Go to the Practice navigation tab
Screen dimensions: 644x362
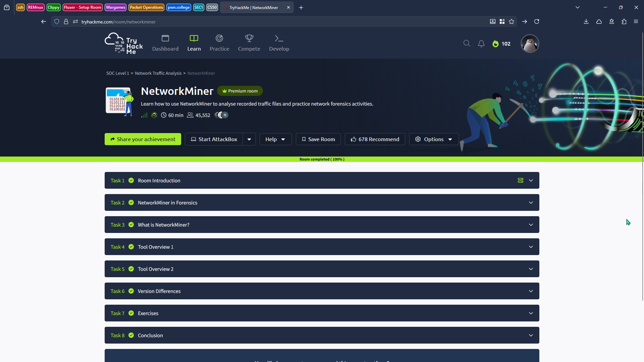219,44
